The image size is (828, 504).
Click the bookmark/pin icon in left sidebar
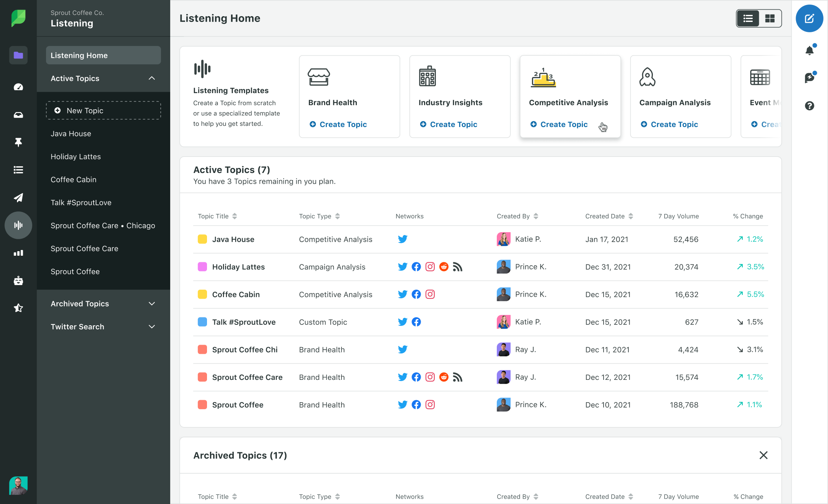(18, 142)
